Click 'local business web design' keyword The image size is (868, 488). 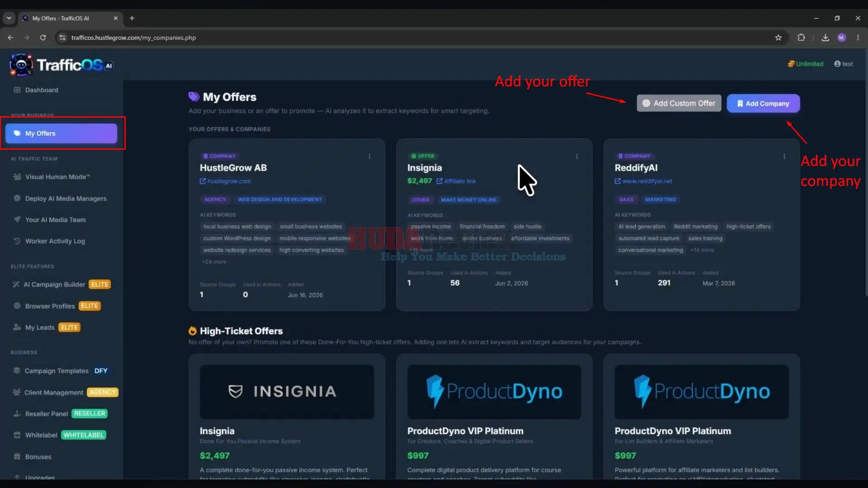pos(237,227)
